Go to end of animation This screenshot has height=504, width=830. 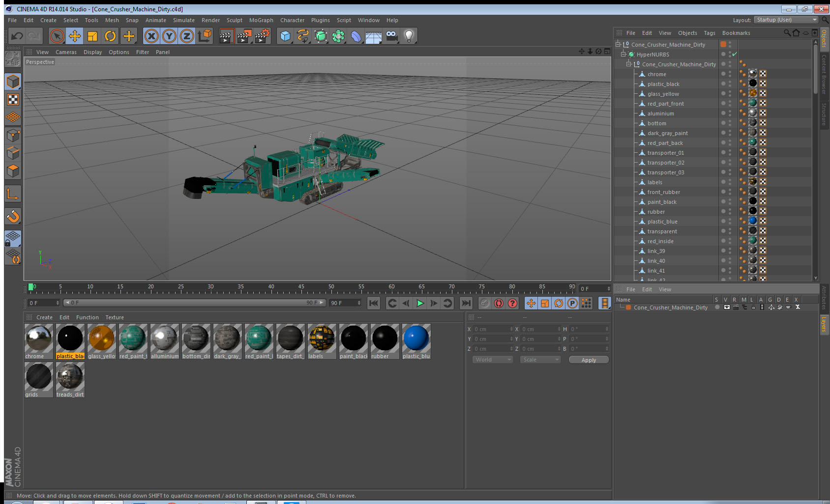[466, 303]
